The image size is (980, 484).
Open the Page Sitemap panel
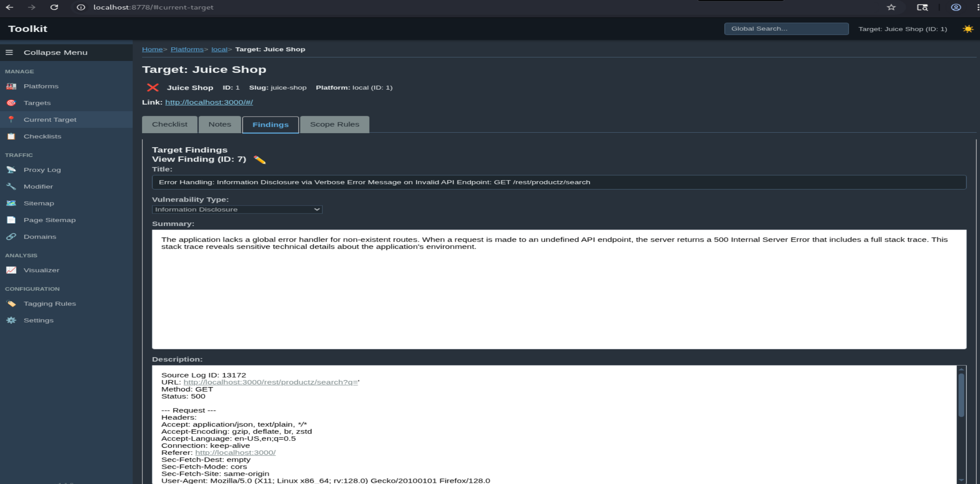[x=50, y=219]
